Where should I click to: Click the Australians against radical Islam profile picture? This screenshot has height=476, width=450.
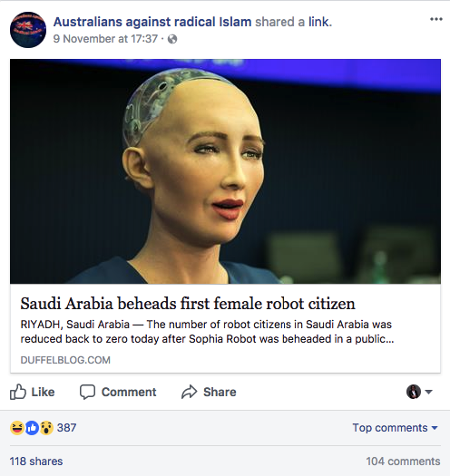click(28, 30)
